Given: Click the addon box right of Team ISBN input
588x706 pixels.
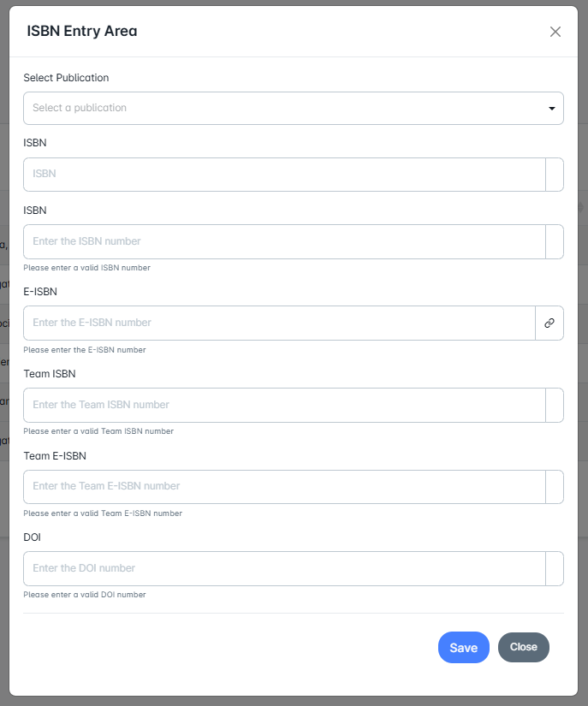Looking at the screenshot, I should coord(555,405).
